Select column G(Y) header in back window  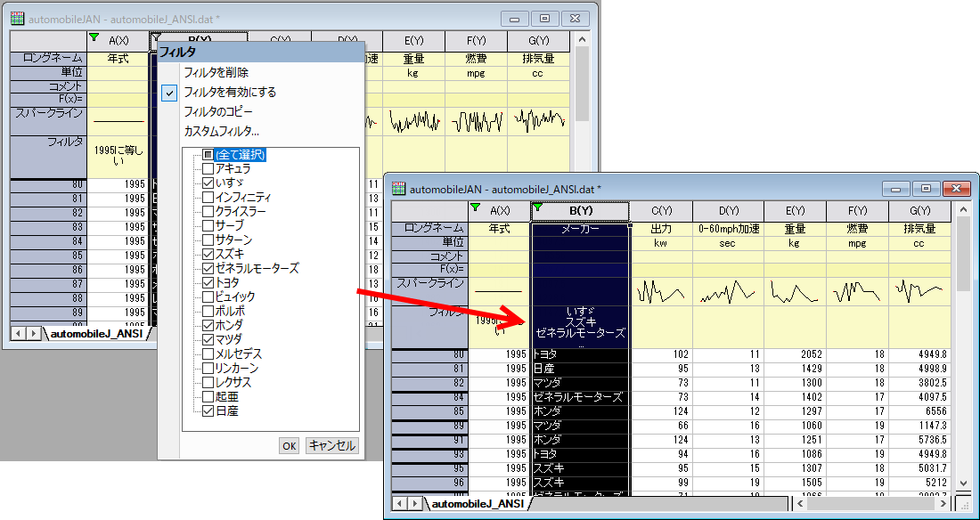(x=539, y=41)
